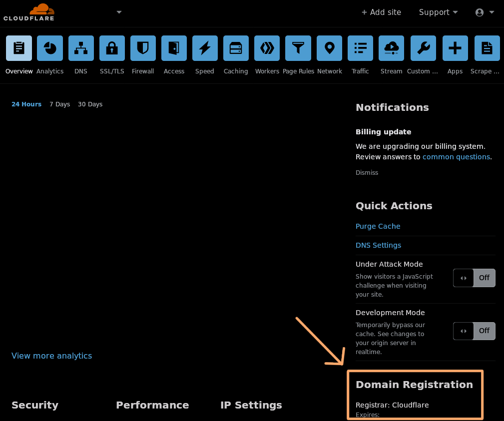Open the Speed lightning bolt icon
Screen dimensions: 504x421
[x=205, y=48]
